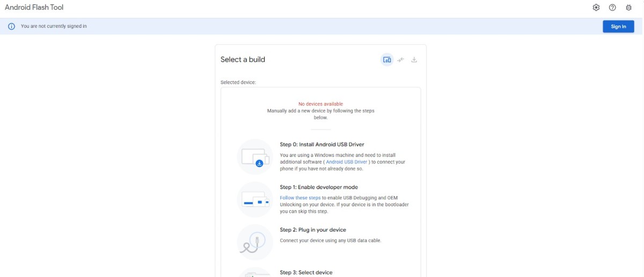644x277 pixels.
Task: Click the info icon in sign-in banner
Action: tap(11, 26)
